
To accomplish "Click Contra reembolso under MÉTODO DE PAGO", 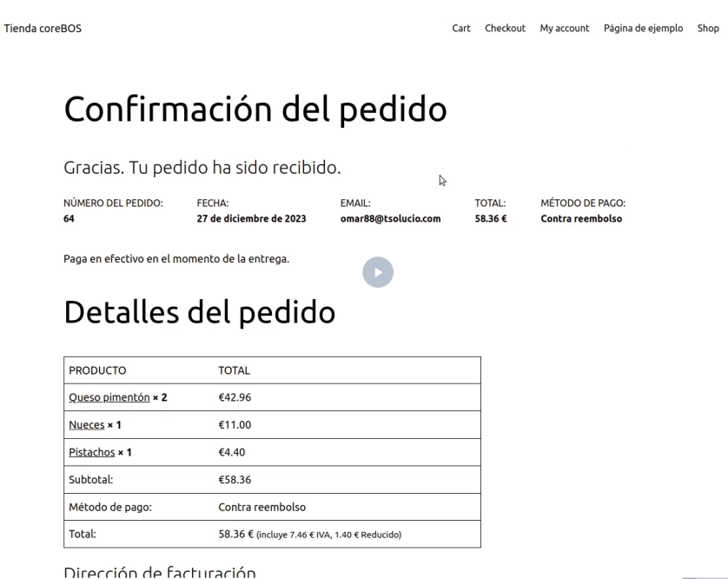I will [580, 219].
